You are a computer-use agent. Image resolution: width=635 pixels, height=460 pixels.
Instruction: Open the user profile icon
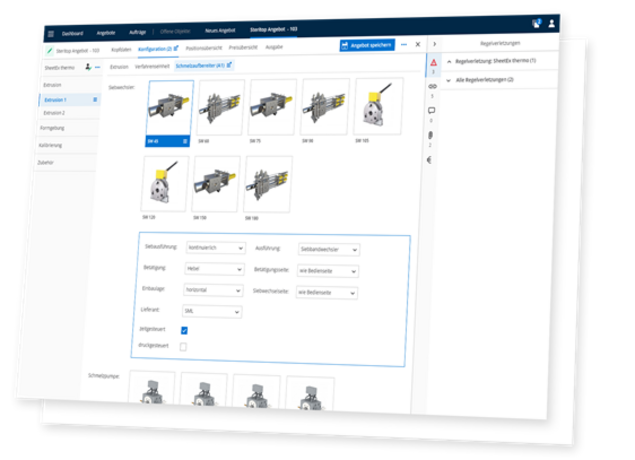coord(552,23)
